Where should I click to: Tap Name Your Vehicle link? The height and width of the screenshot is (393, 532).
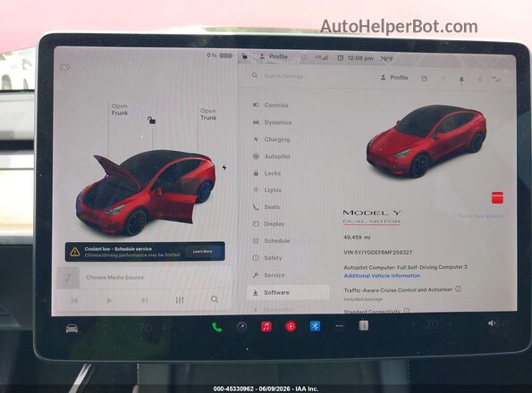pyautogui.click(x=480, y=216)
